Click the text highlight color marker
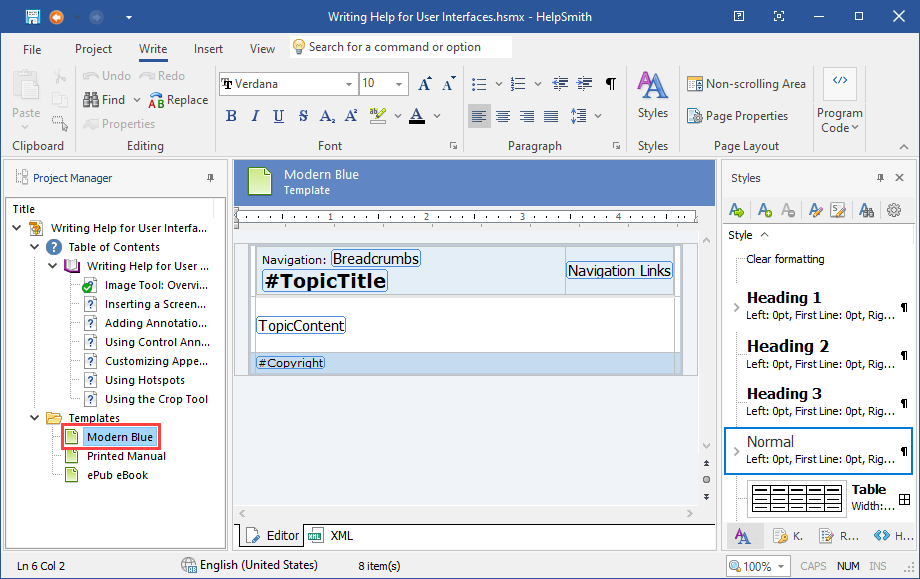The image size is (920, 579). (378, 116)
